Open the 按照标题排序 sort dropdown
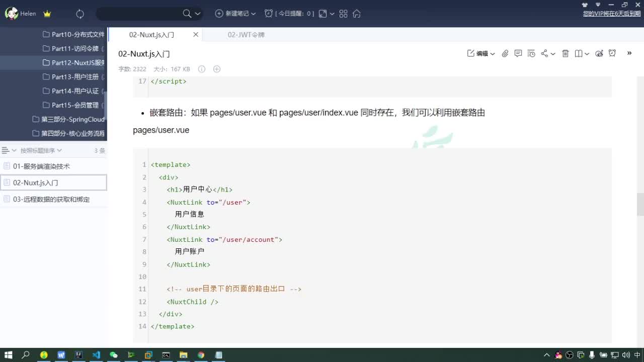The image size is (644, 362). coord(41,150)
